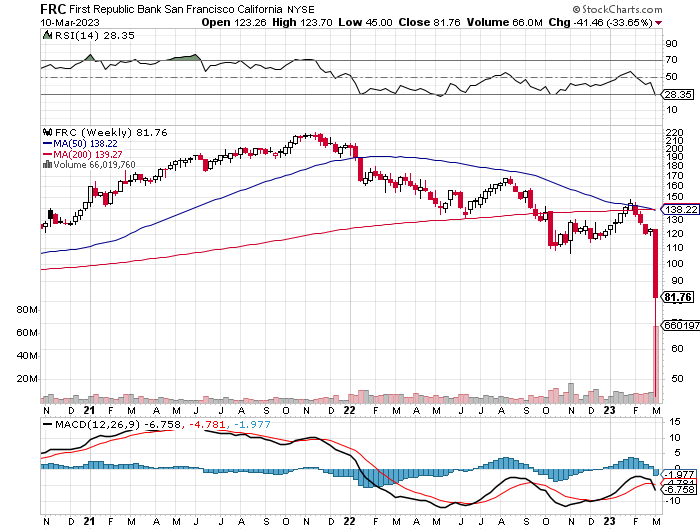Click the Chg -41.46 (-33.65%) value

(x=600, y=23)
